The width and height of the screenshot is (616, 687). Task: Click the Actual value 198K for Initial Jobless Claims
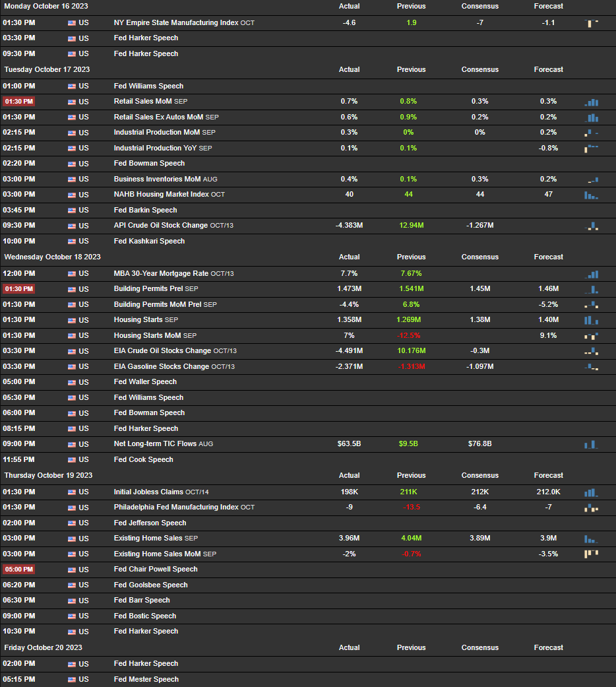[x=350, y=492]
